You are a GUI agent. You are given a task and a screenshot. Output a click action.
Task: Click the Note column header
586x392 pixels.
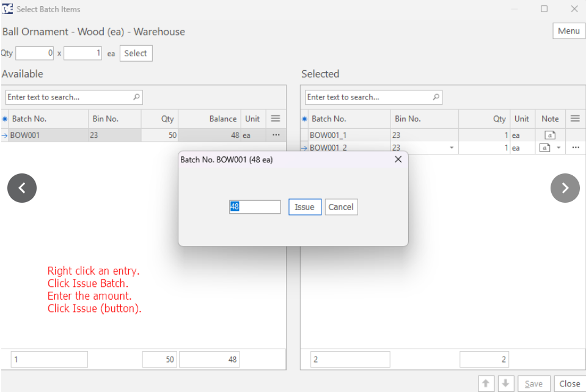point(550,118)
